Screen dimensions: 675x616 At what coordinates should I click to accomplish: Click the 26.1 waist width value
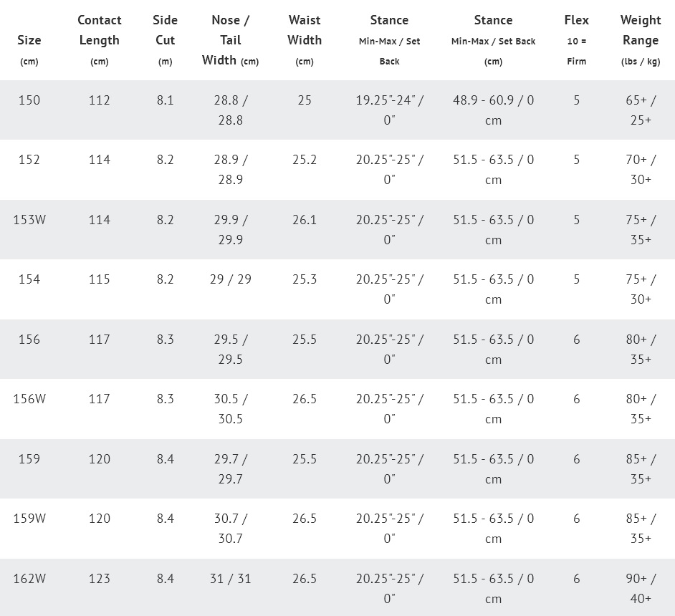tap(305, 220)
